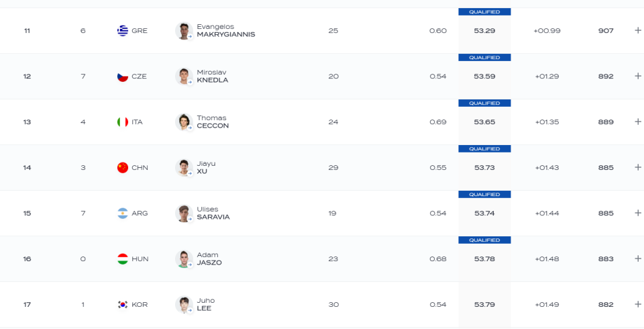Click the plus icon on Juho Lee's row
Screen dimensions: 644x329
tap(638, 304)
